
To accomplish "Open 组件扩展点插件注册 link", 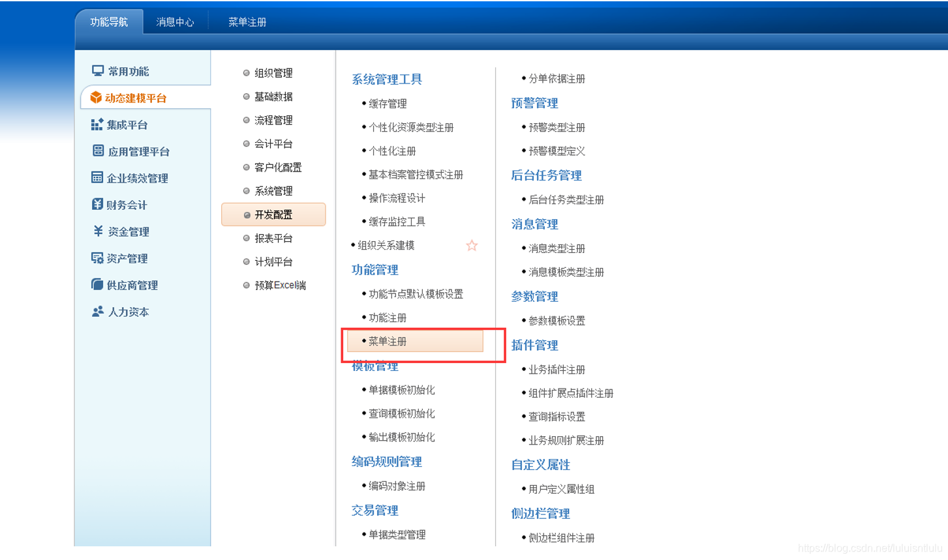I will pos(571,393).
